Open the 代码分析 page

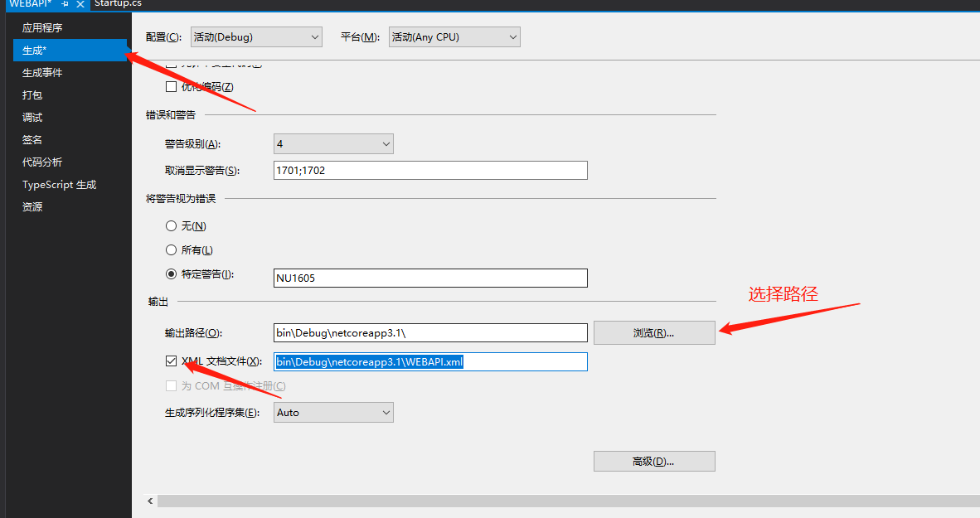[42, 162]
